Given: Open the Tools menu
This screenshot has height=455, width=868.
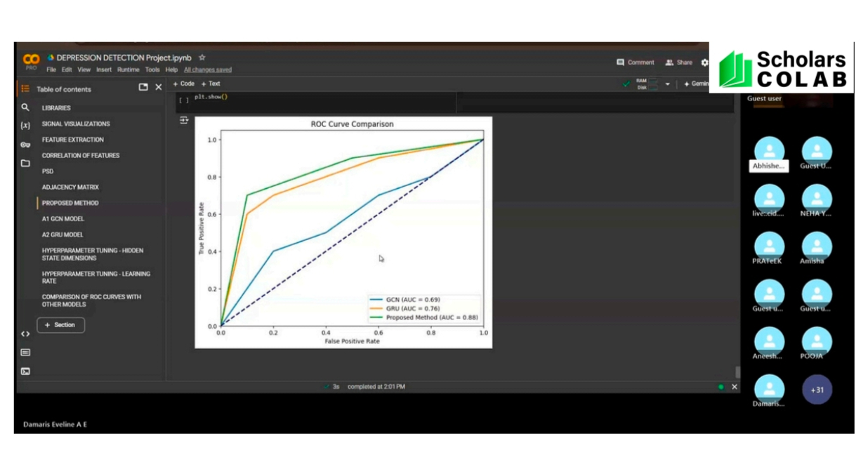Looking at the screenshot, I should [152, 70].
